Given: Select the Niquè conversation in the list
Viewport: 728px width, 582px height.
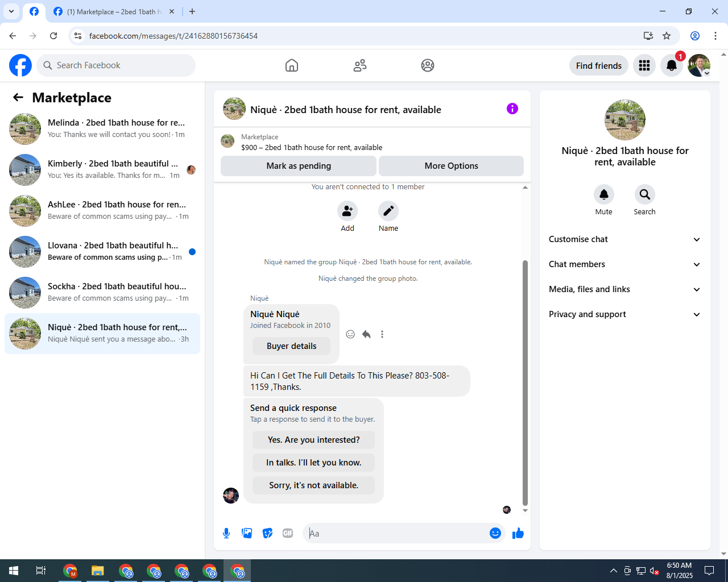Looking at the screenshot, I should pyautogui.click(x=102, y=334).
